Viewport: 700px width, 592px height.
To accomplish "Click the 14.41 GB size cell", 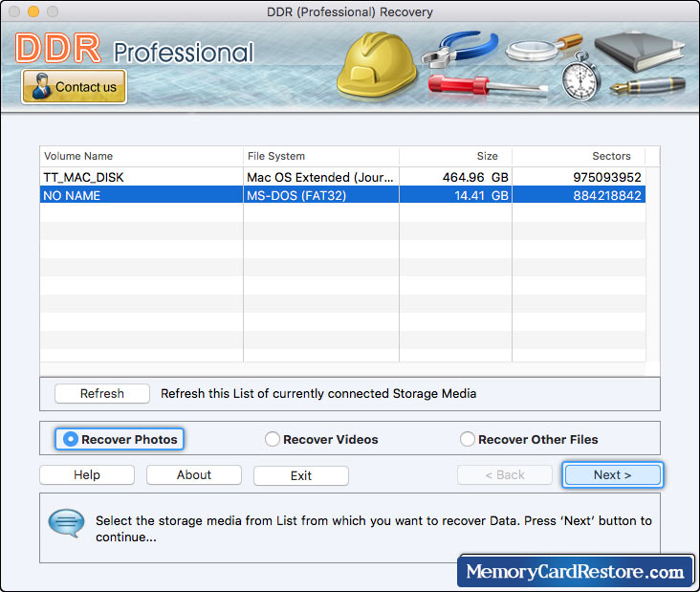I will point(455,195).
